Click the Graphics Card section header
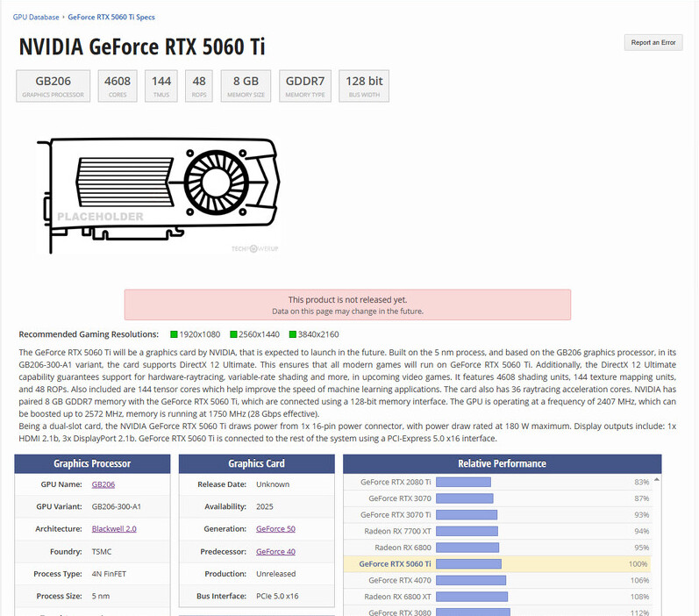The width and height of the screenshot is (699, 616). pyautogui.click(x=257, y=464)
